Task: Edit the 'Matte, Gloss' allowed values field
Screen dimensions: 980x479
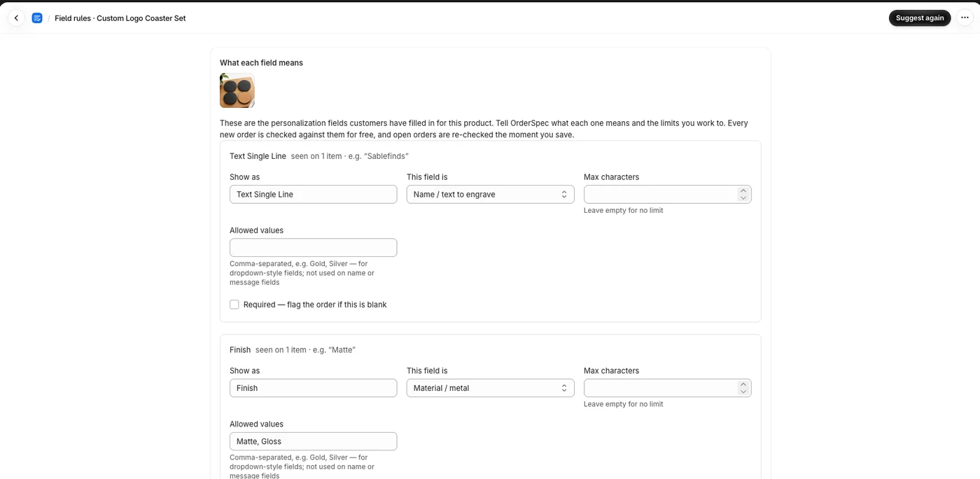Action: point(313,441)
